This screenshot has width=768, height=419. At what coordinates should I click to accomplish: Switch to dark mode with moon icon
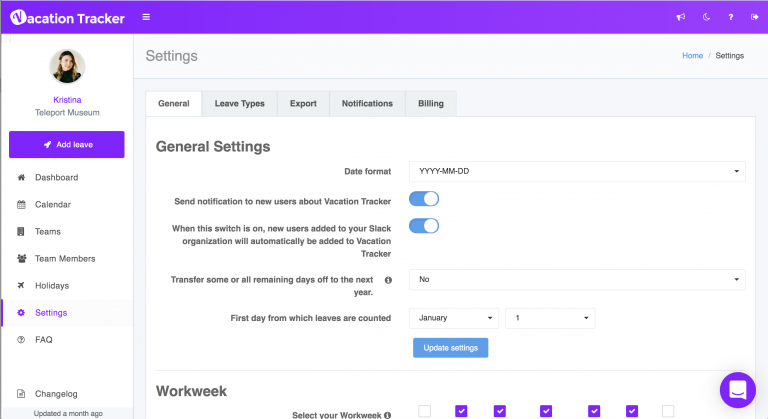[x=706, y=17]
